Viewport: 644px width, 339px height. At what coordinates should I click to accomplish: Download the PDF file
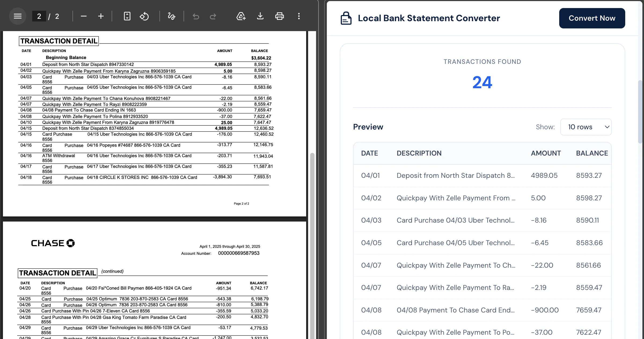(x=260, y=16)
